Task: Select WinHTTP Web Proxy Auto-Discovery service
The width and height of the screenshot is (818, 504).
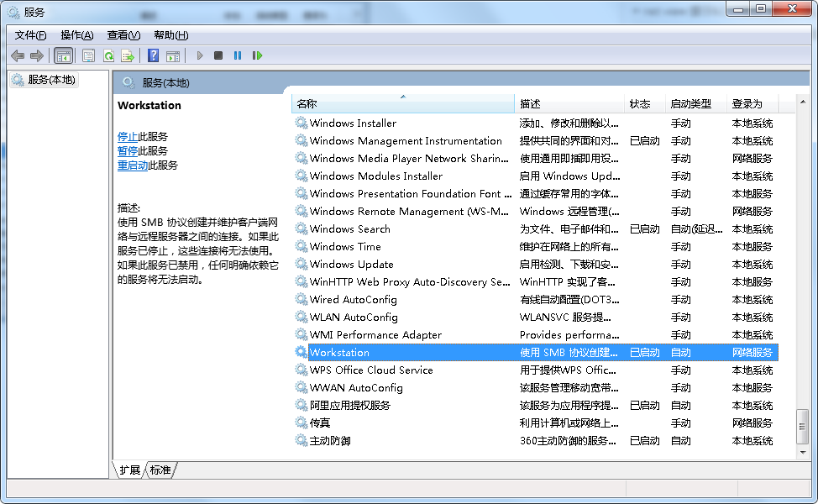Action: tap(410, 281)
